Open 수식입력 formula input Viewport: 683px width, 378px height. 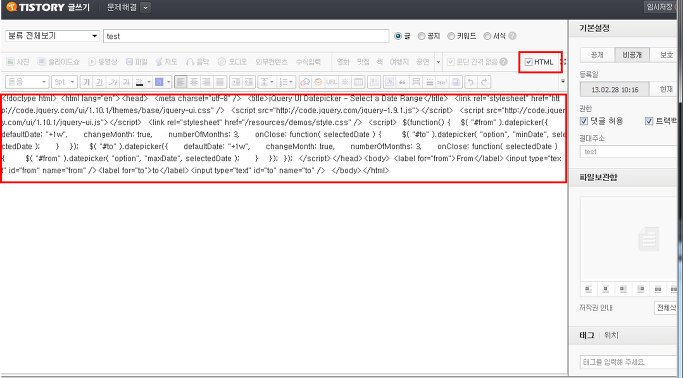(x=308, y=62)
